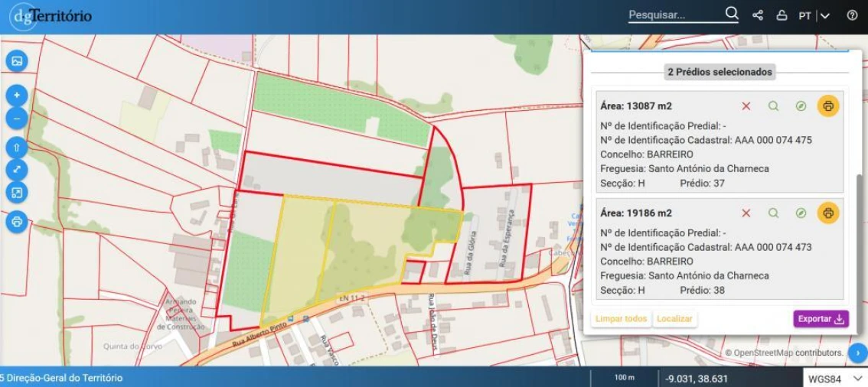Collapse side panel with blue arrow
The image size is (868, 387).
coord(857,351)
